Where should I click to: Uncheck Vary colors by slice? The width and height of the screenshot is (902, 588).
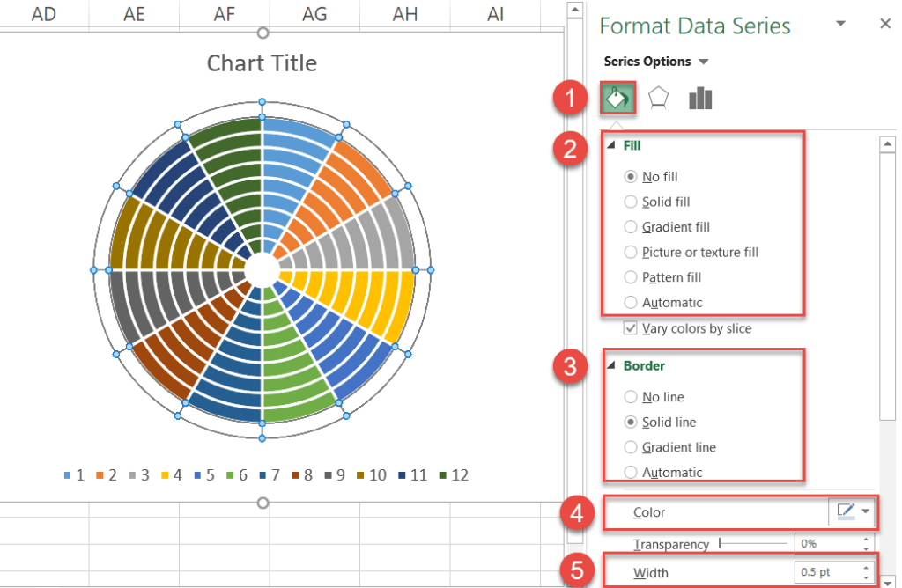click(x=632, y=328)
